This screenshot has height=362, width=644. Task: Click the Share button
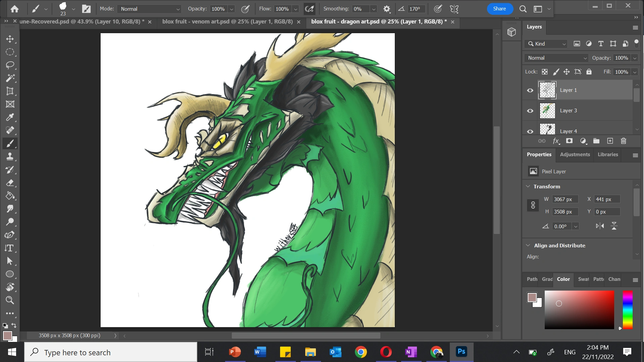pos(499,9)
